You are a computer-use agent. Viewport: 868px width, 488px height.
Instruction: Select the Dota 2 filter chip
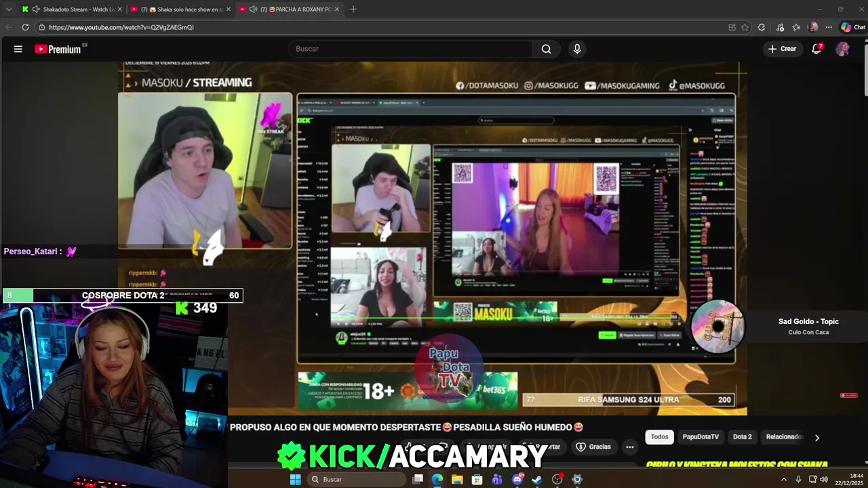(x=743, y=437)
